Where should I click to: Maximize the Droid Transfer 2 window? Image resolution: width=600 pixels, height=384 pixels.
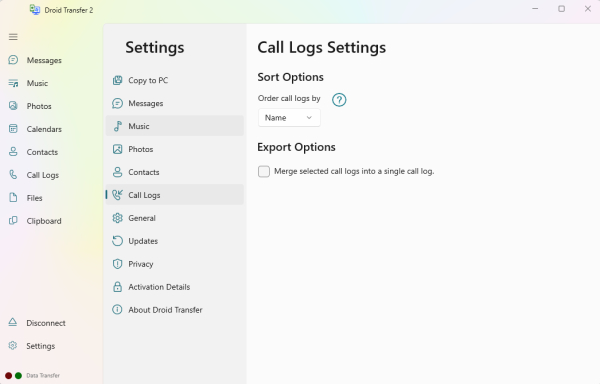click(561, 8)
